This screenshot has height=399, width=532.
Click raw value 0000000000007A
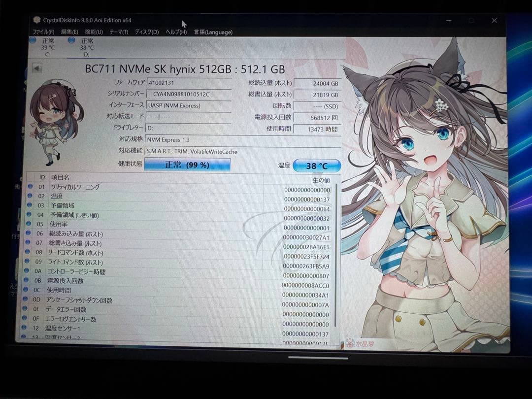point(306,305)
